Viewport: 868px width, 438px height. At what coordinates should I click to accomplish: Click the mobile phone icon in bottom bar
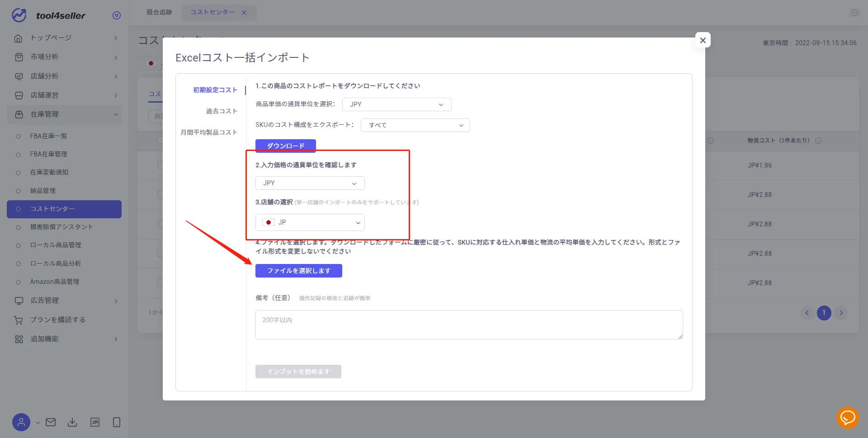(117, 422)
